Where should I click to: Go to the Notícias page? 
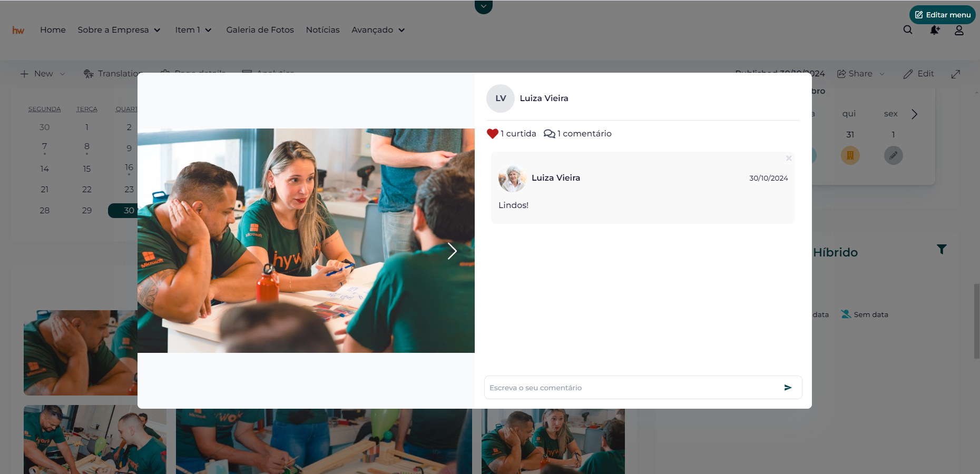tap(323, 30)
